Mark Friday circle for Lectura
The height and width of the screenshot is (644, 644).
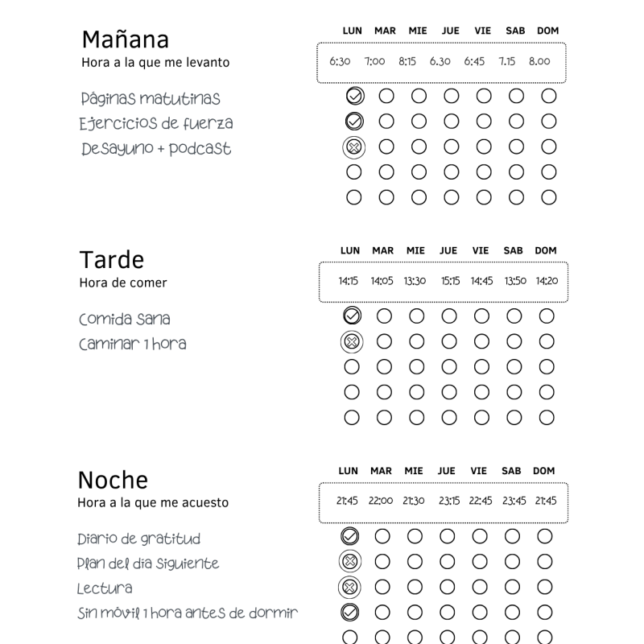tap(480, 587)
